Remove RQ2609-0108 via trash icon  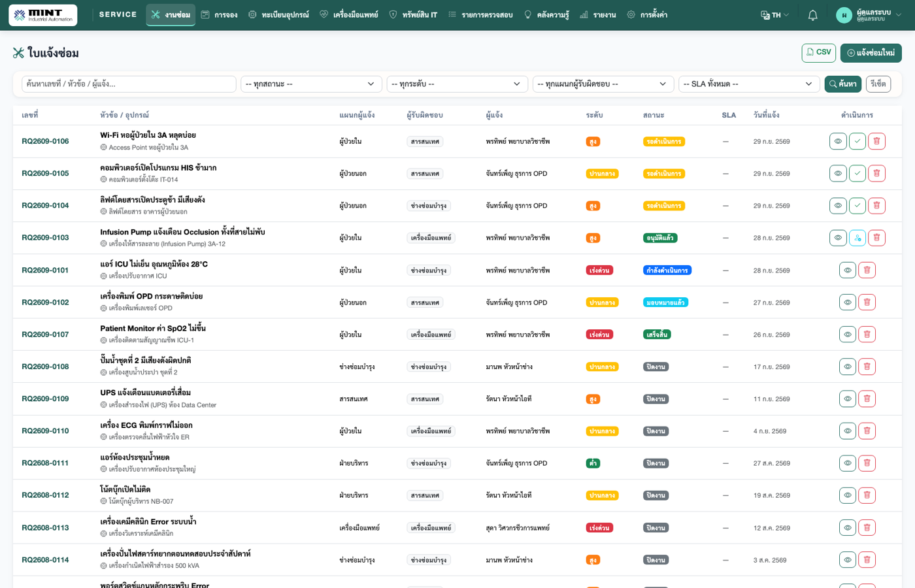867,367
